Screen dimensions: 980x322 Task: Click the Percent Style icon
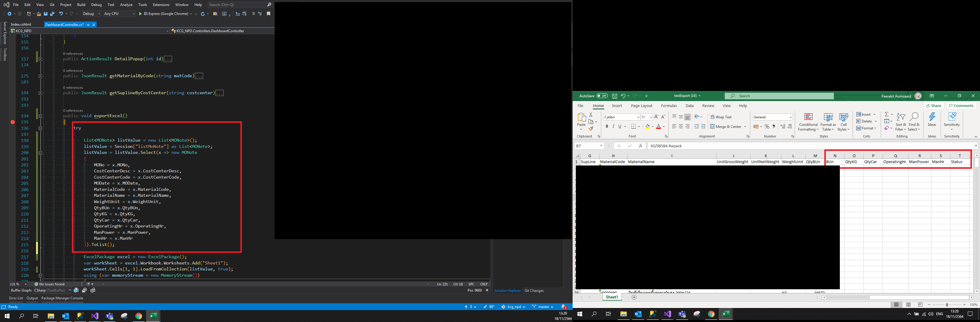tap(767, 127)
